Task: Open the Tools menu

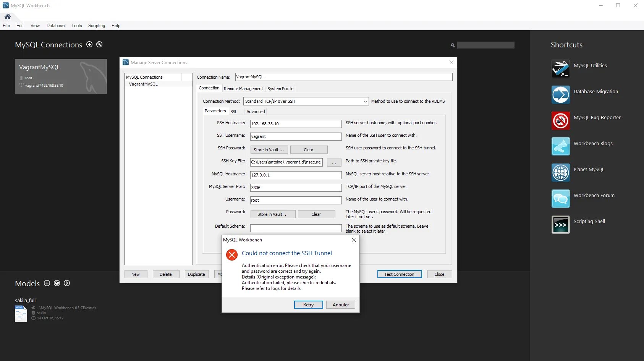Action: (77, 26)
